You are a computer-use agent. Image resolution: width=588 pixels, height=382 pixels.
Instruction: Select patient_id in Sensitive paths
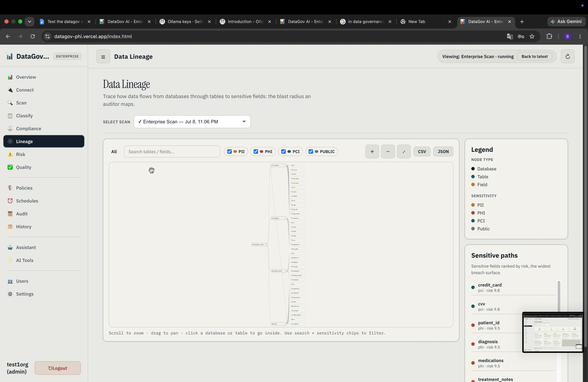click(497, 325)
